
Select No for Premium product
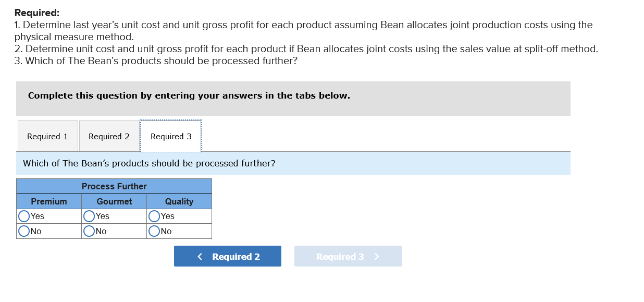(x=24, y=231)
